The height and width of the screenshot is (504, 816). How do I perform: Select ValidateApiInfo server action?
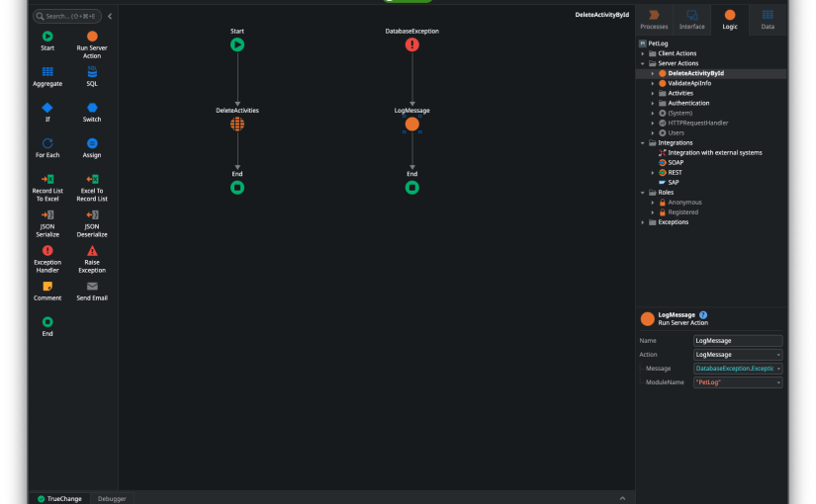click(x=689, y=83)
